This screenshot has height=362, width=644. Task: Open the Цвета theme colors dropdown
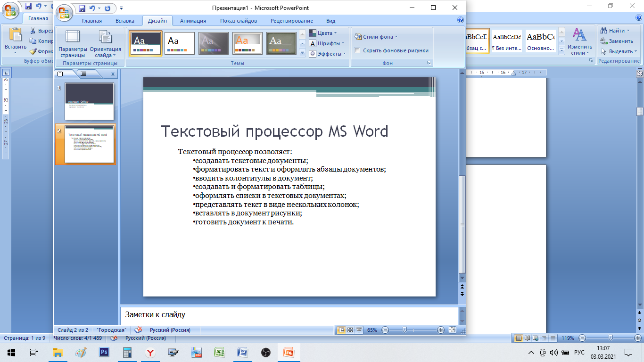pyautogui.click(x=323, y=33)
